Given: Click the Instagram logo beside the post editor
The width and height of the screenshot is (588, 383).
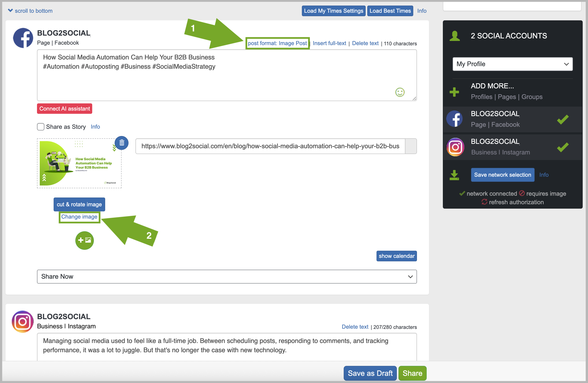Looking at the screenshot, I should click(22, 321).
